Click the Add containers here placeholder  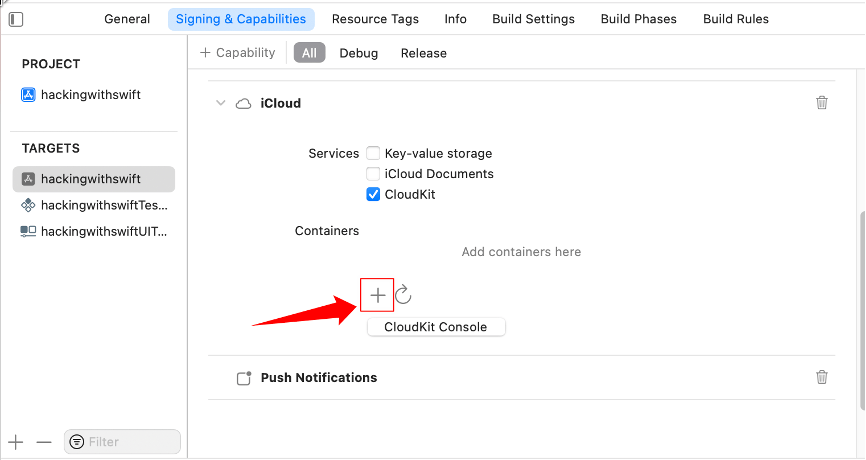[x=521, y=252]
